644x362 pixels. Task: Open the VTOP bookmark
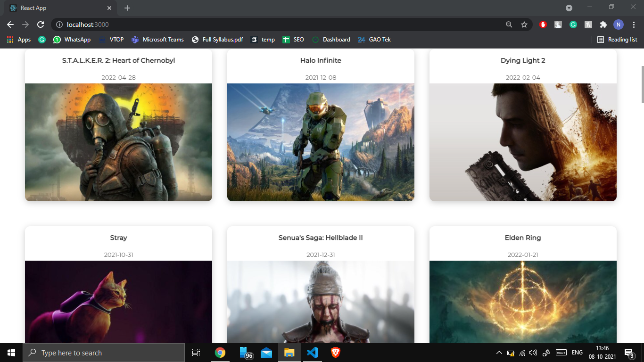[111, 40]
